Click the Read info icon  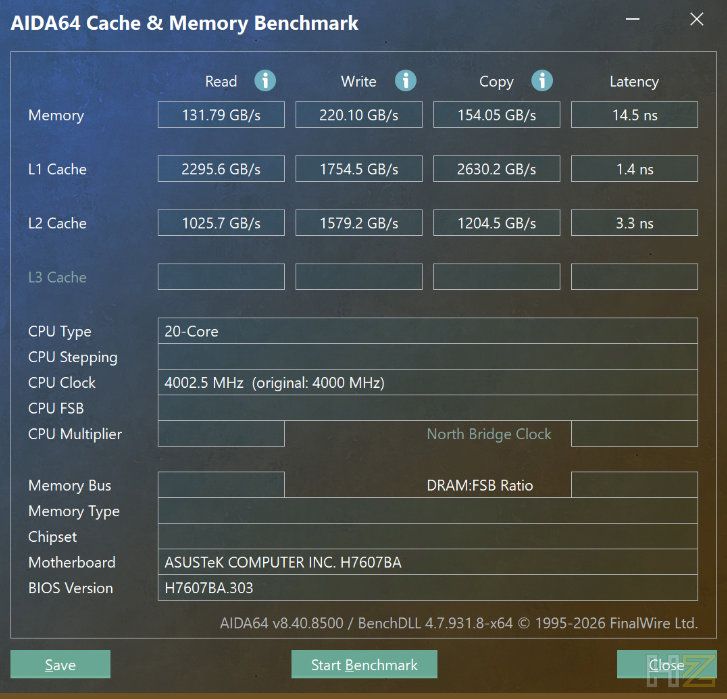coord(265,81)
